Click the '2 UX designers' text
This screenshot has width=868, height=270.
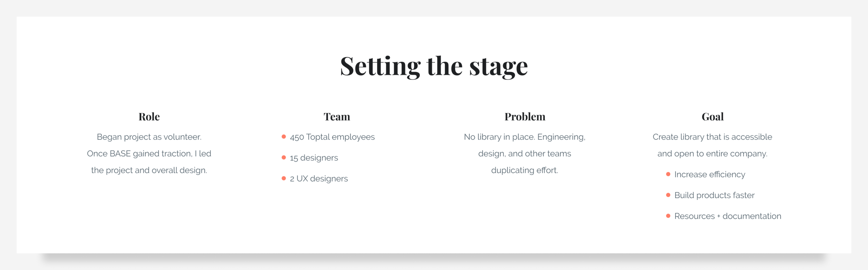[x=319, y=179]
